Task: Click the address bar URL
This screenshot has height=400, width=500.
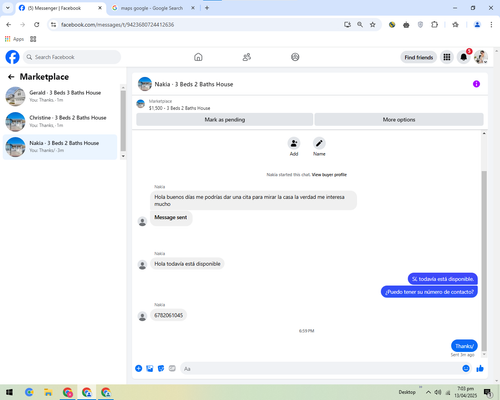Action: coord(117,25)
